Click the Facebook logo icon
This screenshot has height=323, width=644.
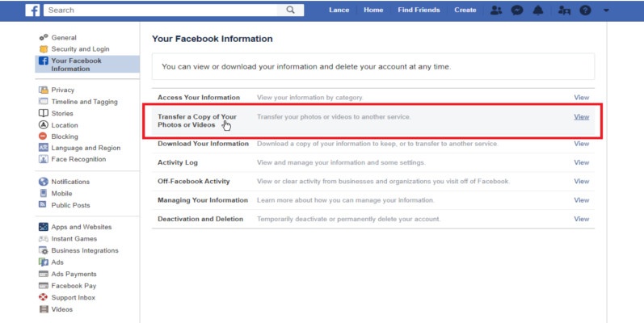pyautogui.click(x=32, y=10)
